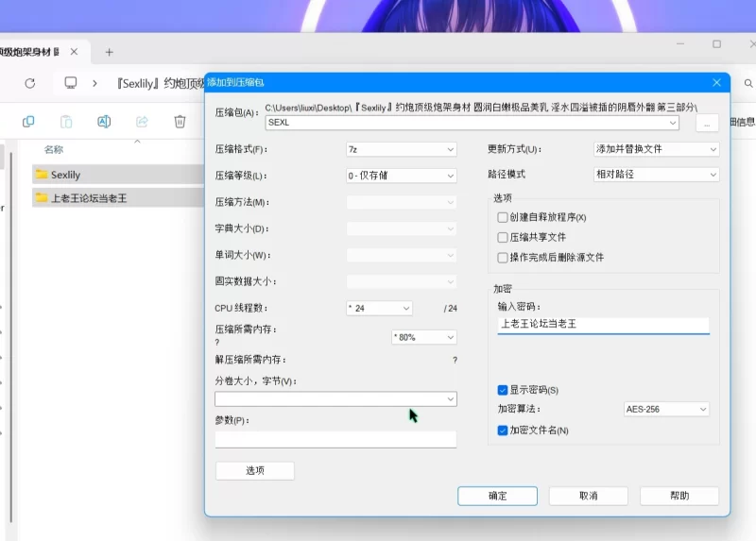Close the 添加到压缩包 dialog
This screenshot has height=541, width=756.
click(716, 82)
